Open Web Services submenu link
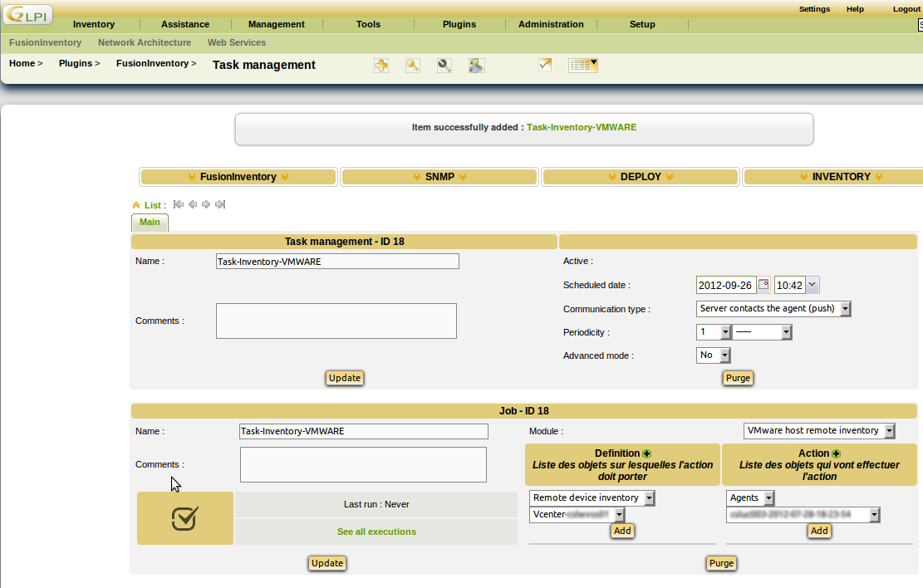This screenshot has width=923, height=588. [x=237, y=42]
